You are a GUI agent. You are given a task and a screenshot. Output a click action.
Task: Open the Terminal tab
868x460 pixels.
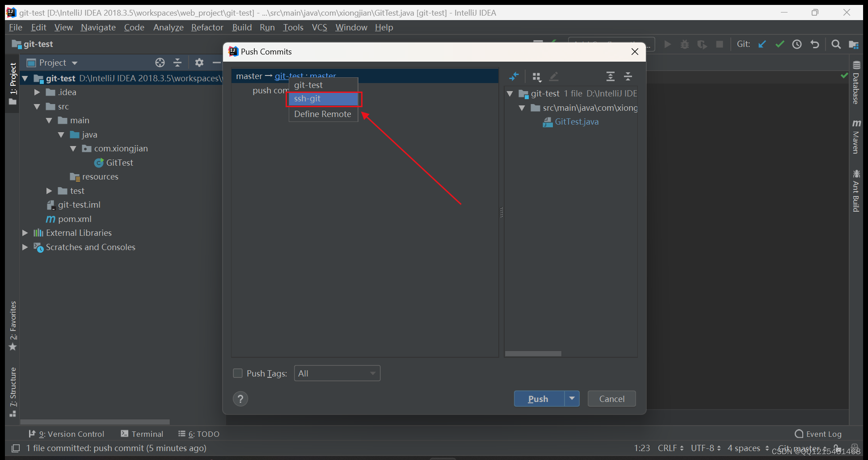(x=142, y=434)
